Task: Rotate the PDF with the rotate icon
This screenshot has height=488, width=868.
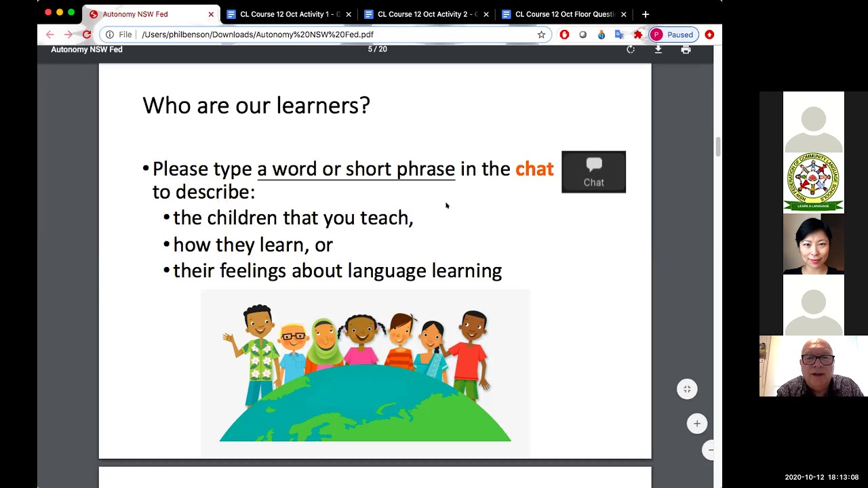Action: point(631,49)
